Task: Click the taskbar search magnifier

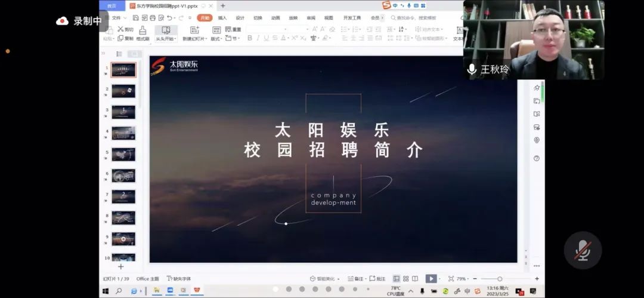Action: pos(119,291)
